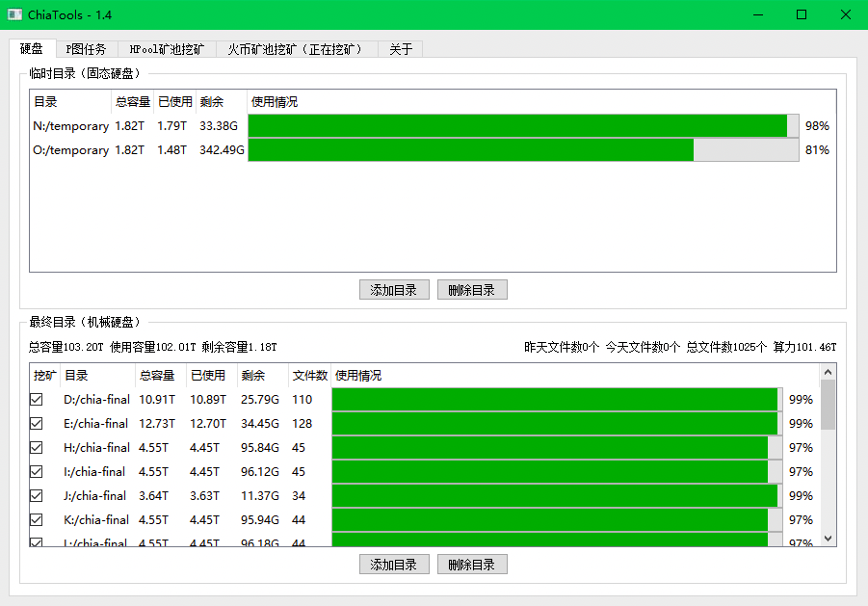Click D:/chia-final usage progress bar

(x=557, y=399)
